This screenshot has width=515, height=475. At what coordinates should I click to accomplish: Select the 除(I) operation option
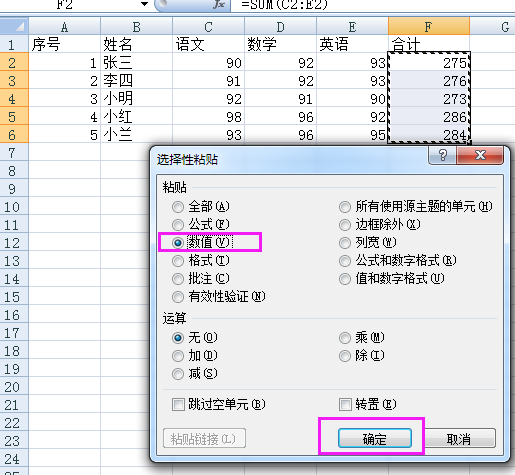tap(362, 356)
